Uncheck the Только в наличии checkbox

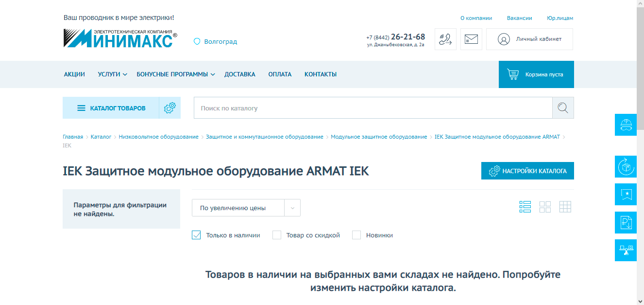pyautogui.click(x=196, y=235)
